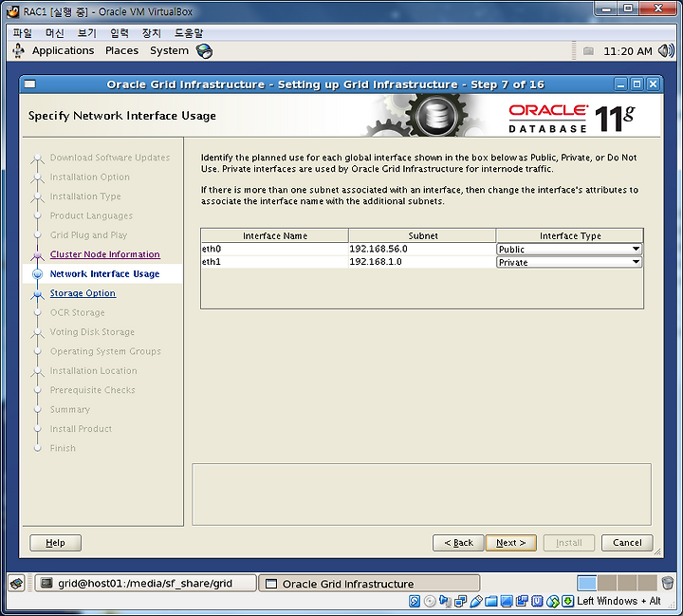Open VirtualBox 입력 menu
The image size is (683, 616).
(119, 33)
